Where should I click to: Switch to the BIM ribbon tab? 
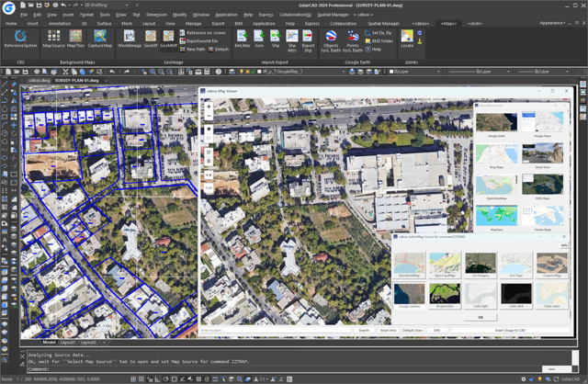[x=239, y=23]
